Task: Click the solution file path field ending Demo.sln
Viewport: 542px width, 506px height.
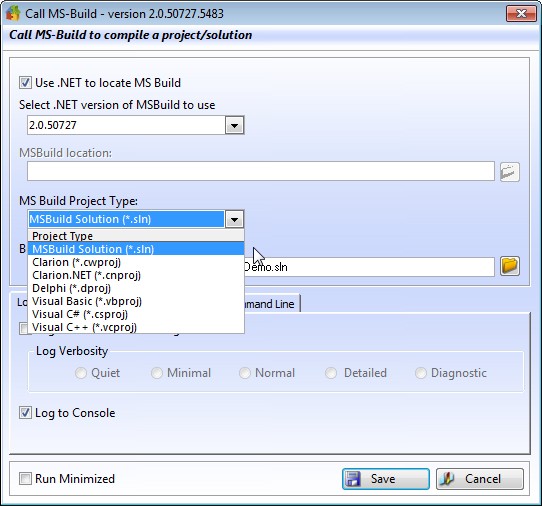Action: pyautogui.click(x=369, y=267)
